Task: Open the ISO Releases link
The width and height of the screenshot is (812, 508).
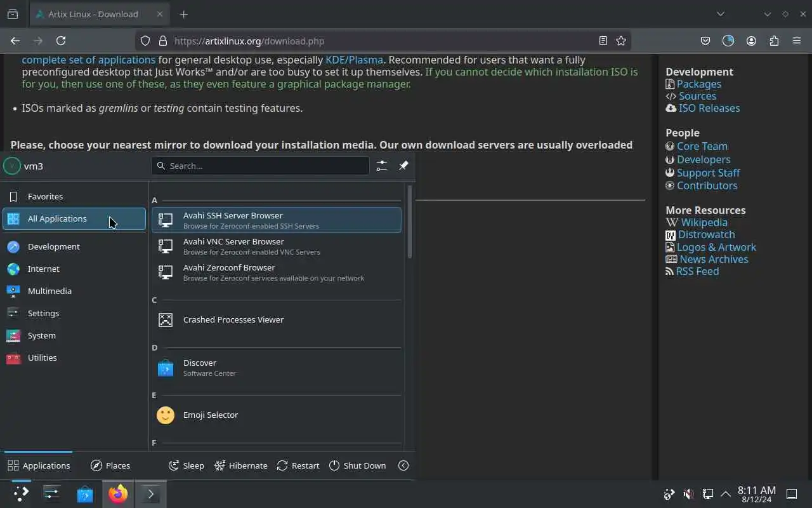Action: (x=709, y=108)
